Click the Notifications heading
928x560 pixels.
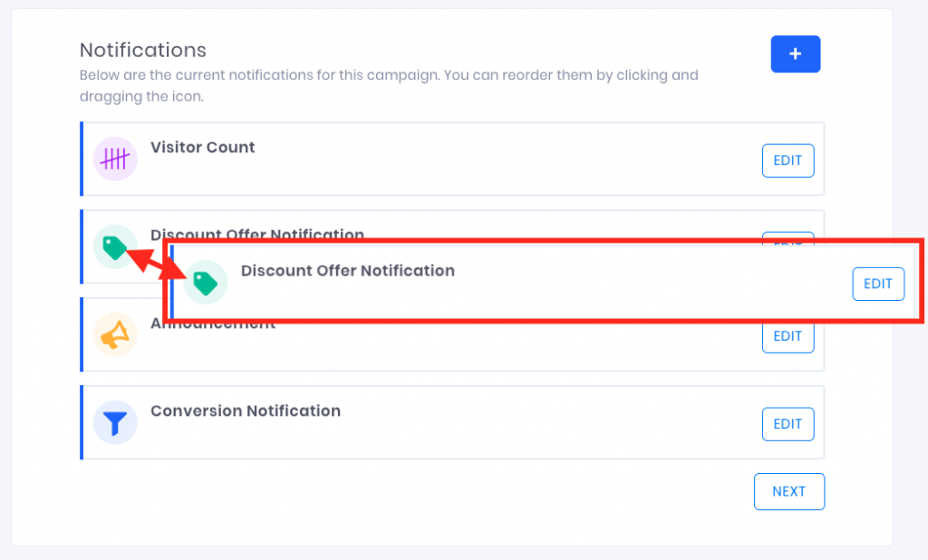pyautogui.click(x=142, y=50)
